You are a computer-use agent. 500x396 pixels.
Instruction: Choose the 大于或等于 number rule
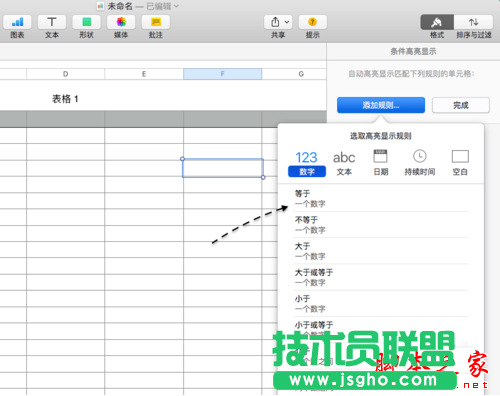click(381, 277)
